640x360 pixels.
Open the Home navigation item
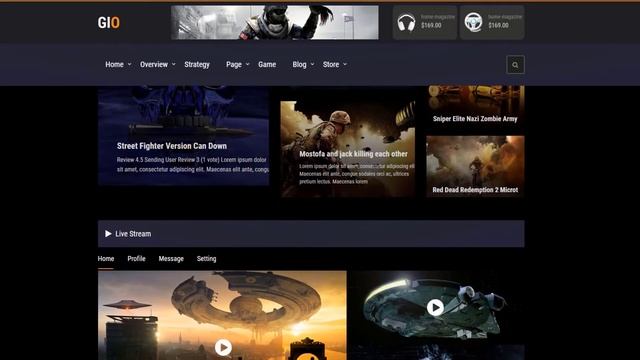tap(114, 64)
